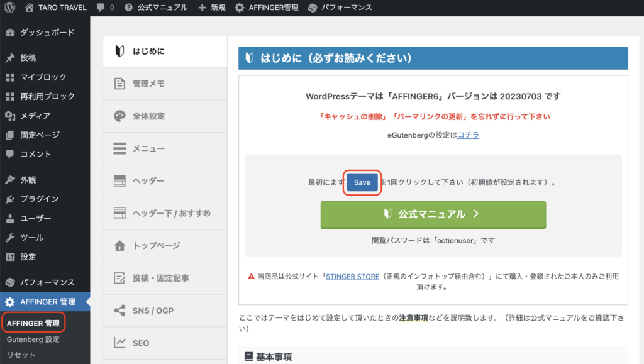
Task: Open the TARO TRAVEL home icon
Action: click(29, 8)
